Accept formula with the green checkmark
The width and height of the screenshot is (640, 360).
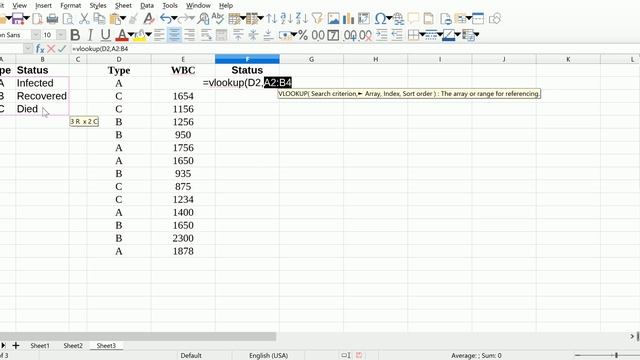point(62,49)
